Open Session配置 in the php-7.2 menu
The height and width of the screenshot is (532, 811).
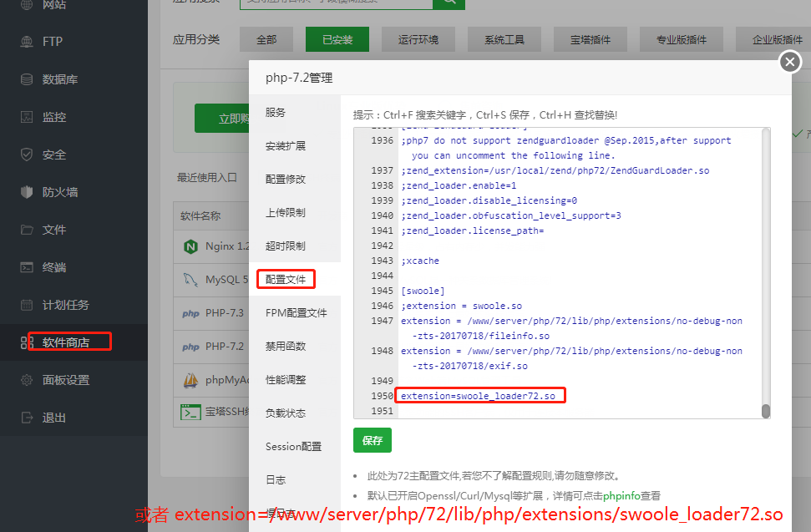[295, 446]
